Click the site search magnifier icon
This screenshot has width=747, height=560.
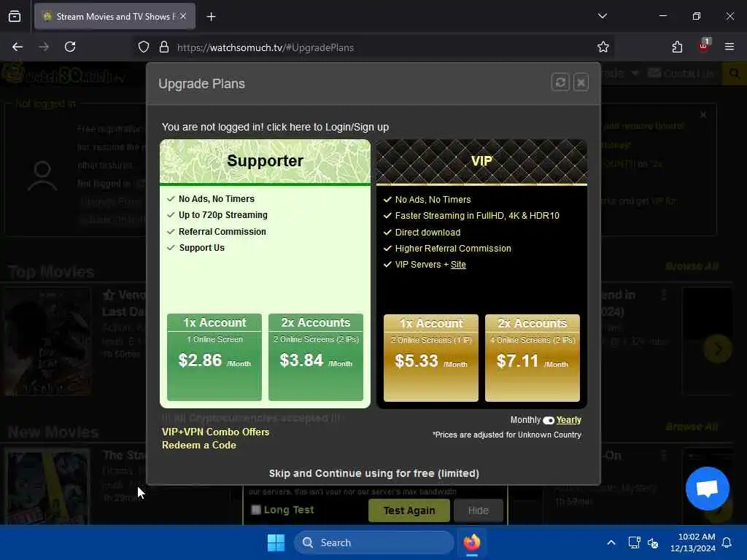point(735,74)
